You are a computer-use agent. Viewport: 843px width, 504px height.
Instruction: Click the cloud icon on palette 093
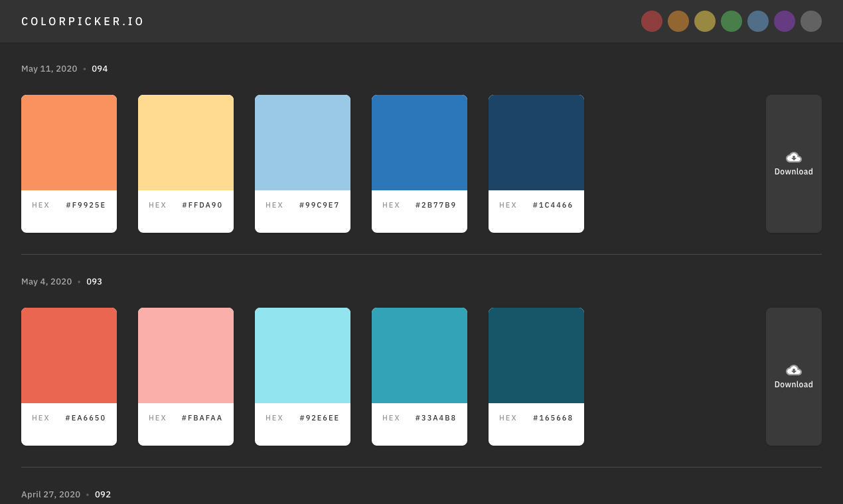tap(793, 370)
